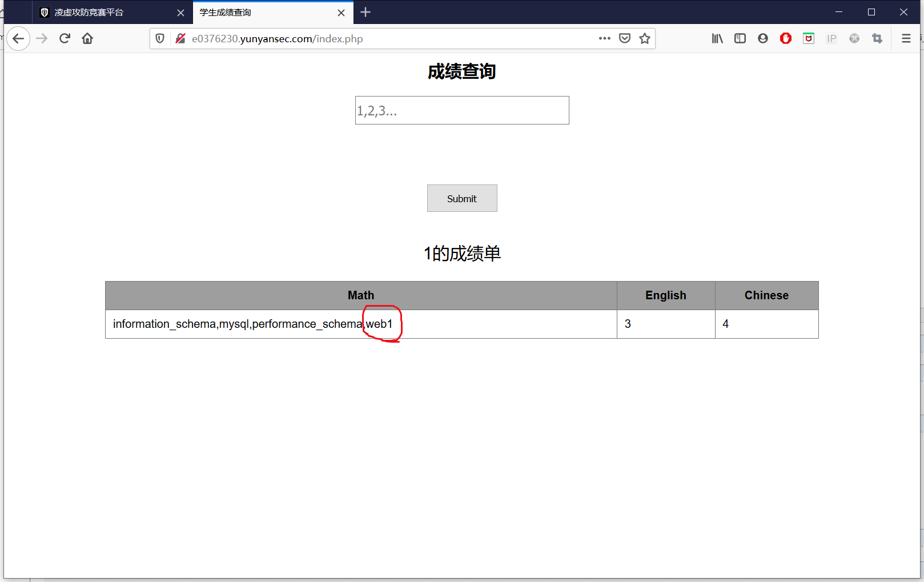This screenshot has height=582, width=924.
Task: Open the browser home page
Action: 87,38
